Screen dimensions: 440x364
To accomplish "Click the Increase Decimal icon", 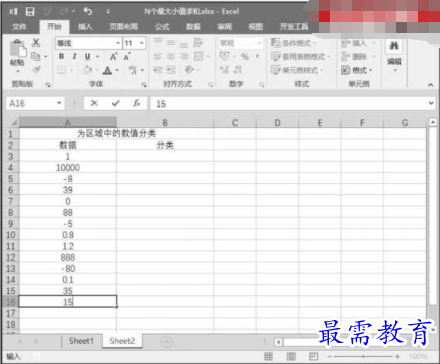I will pyautogui.click(x=224, y=70).
